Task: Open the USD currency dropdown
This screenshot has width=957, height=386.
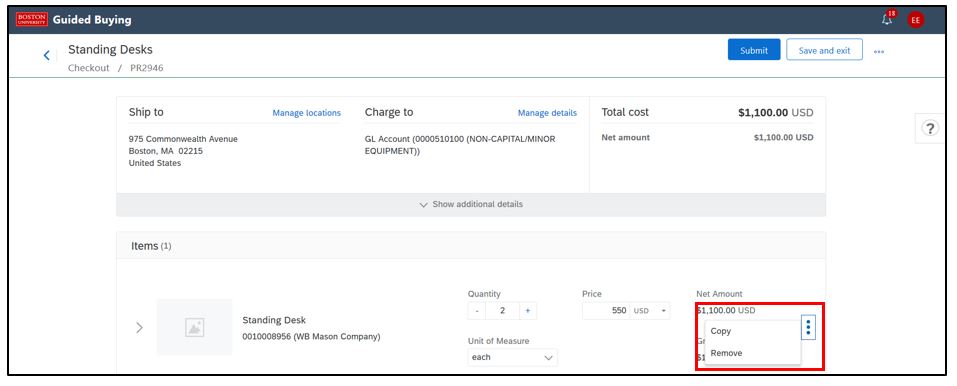Action: pos(650,311)
